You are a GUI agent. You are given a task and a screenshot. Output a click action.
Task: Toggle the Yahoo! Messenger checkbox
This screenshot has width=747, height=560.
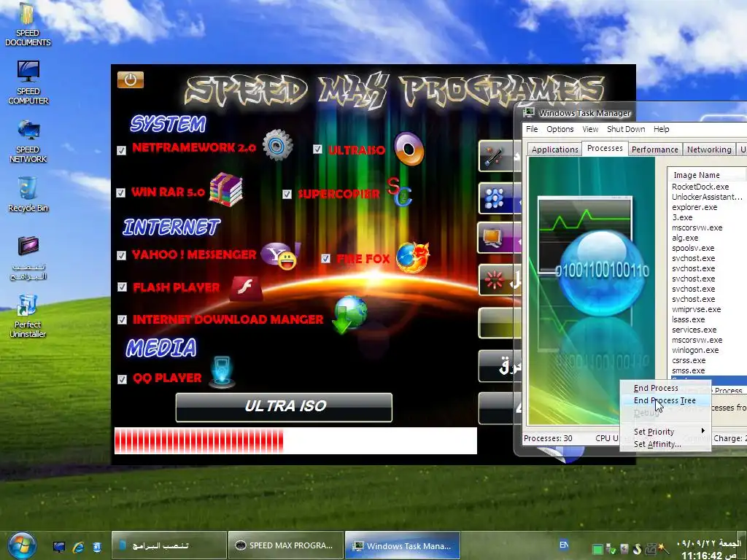pyautogui.click(x=122, y=256)
